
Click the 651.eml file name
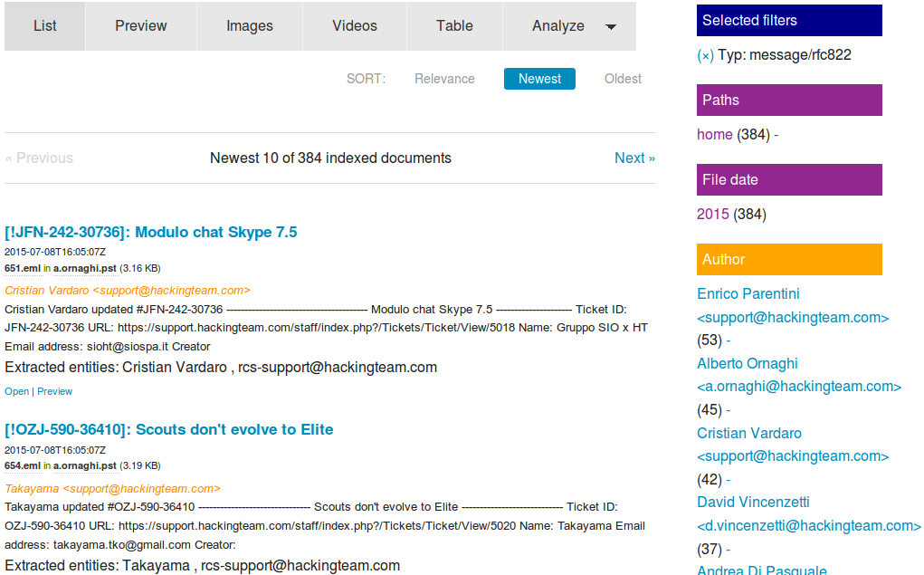pos(23,268)
